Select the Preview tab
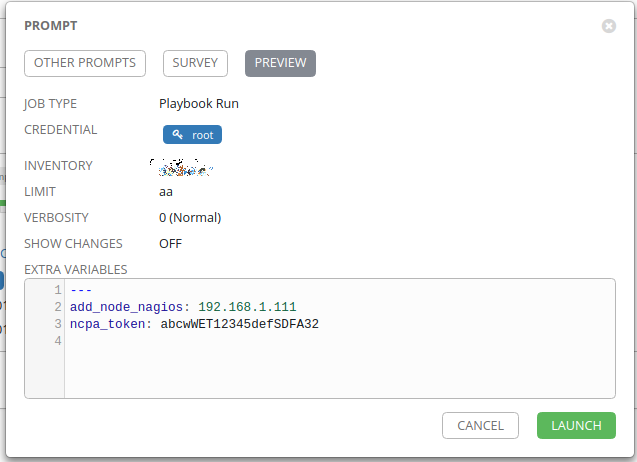Viewport: 637px width, 462px height. click(x=280, y=63)
